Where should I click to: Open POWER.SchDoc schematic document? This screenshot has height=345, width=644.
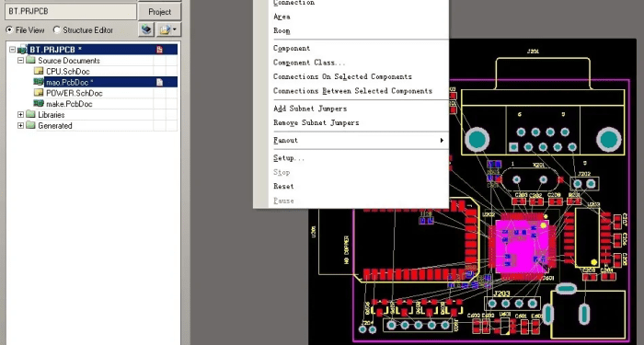[75, 93]
